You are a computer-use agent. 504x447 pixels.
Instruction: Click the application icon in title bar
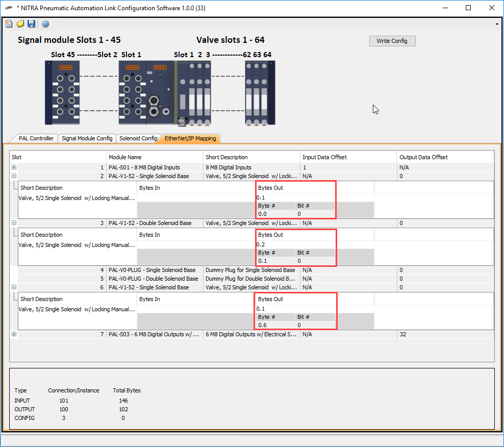tap(9, 8)
